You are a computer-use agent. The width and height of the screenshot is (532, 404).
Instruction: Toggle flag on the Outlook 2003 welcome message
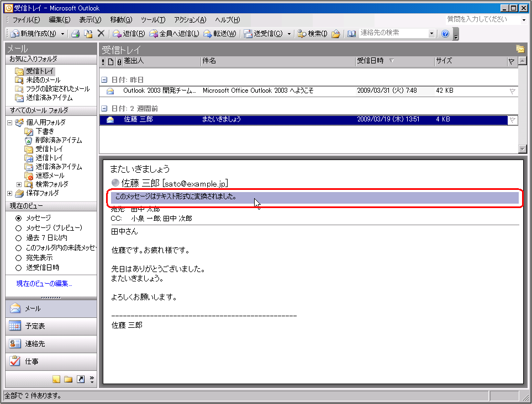point(512,91)
